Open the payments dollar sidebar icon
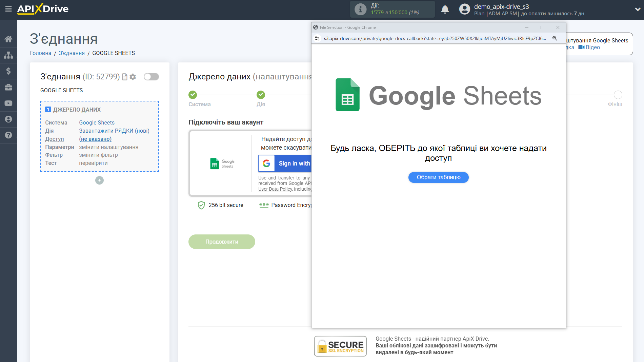The image size is (644, 362). coord(8,71)
